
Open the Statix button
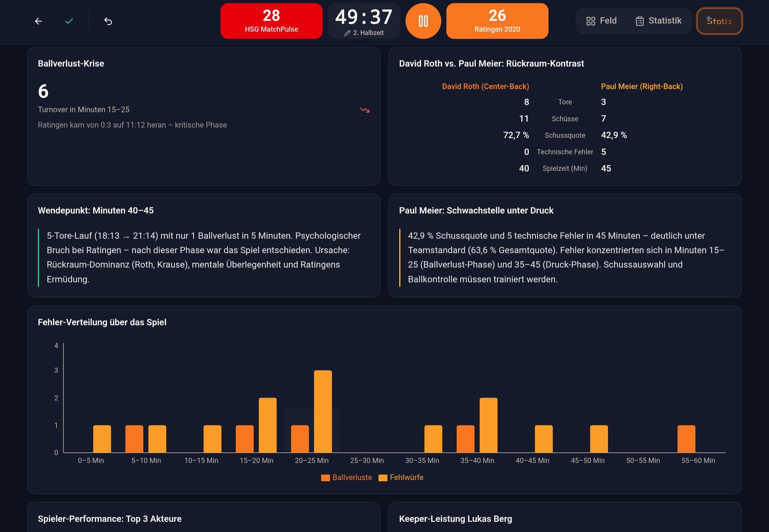click(x=719, y=21)
